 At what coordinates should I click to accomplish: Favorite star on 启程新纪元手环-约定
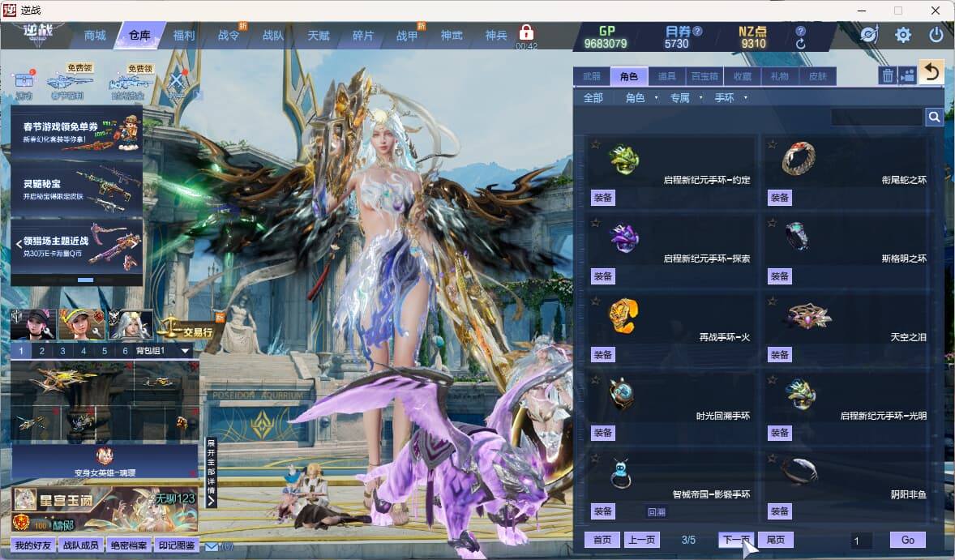tap(596, 143)
